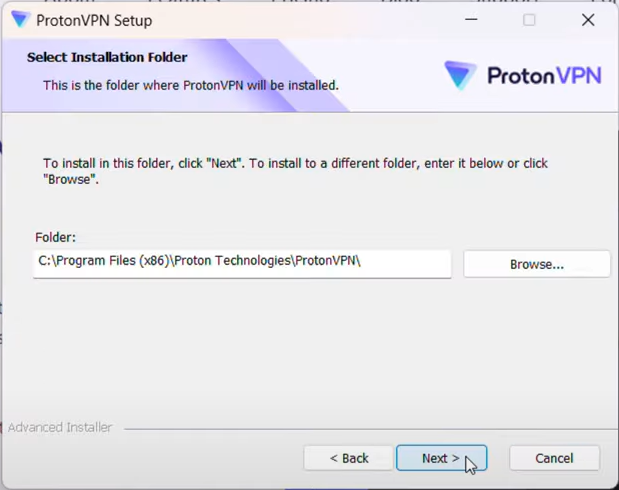Click the separator line beside Advanced Installer
This screenshot has width=619, height=490.
click(371, 429)
